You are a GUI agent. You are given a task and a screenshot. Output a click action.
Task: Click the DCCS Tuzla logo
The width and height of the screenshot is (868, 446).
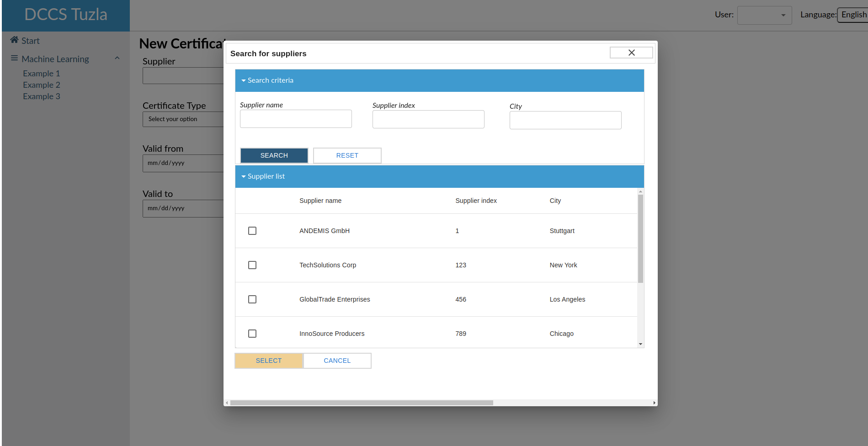[x=66, y=14]
